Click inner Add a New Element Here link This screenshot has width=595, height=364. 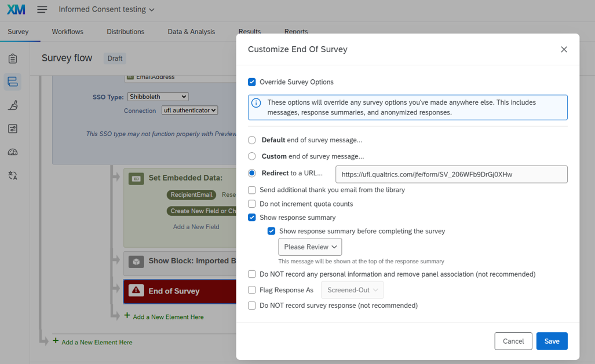(168, 317)
